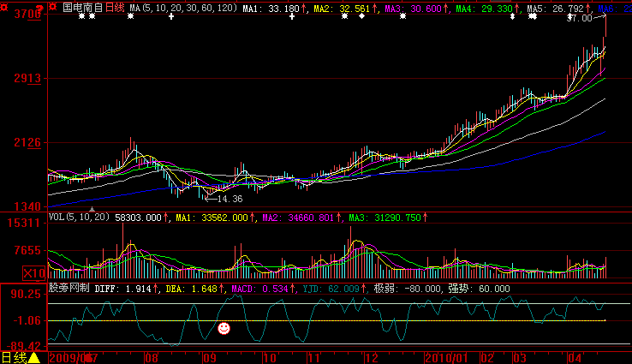632x364 pixels.
Task: Click the diamond info marker below the MA2 value
Action: click(361, 17)
